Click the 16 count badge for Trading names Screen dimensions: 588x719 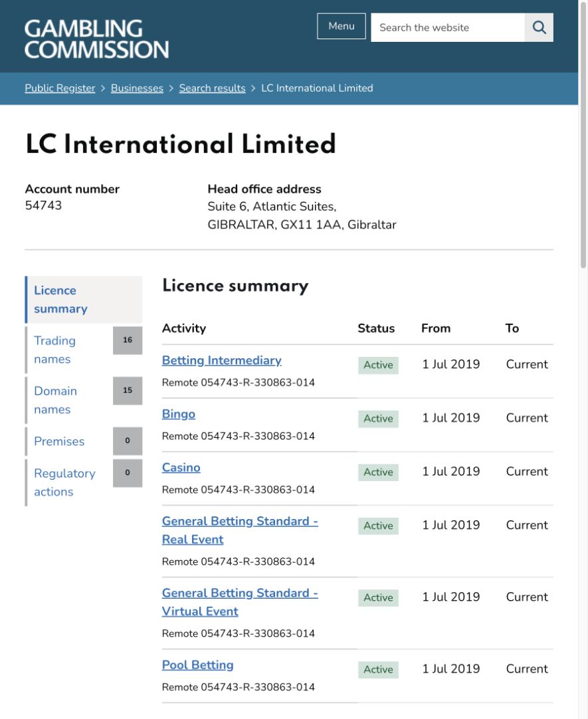(128, 340)
